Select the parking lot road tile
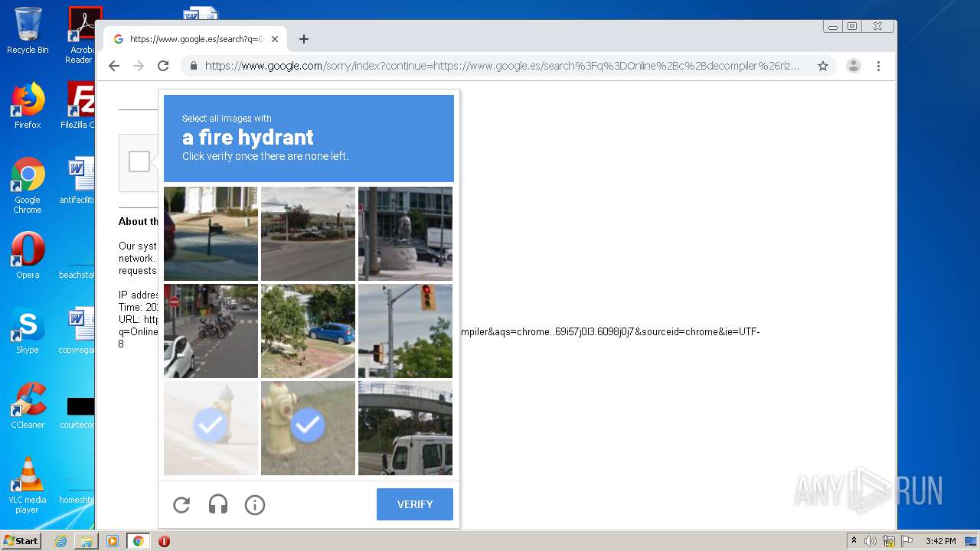Viewport: 980px width, 551px height. pos(308,233)
